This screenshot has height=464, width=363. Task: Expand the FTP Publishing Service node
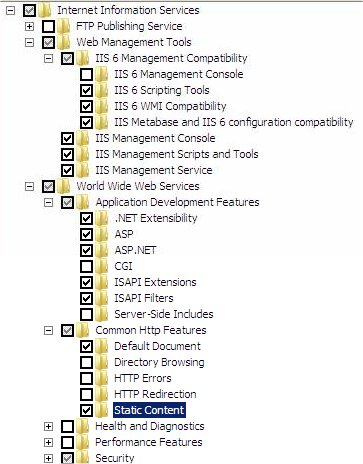[x=30, y=26]
